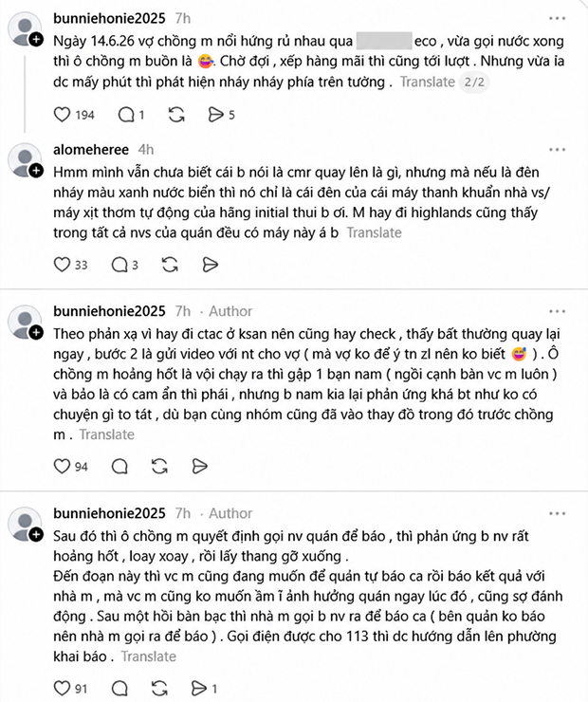
Task: Open more options for last author reply
Action: pos(557,513)
